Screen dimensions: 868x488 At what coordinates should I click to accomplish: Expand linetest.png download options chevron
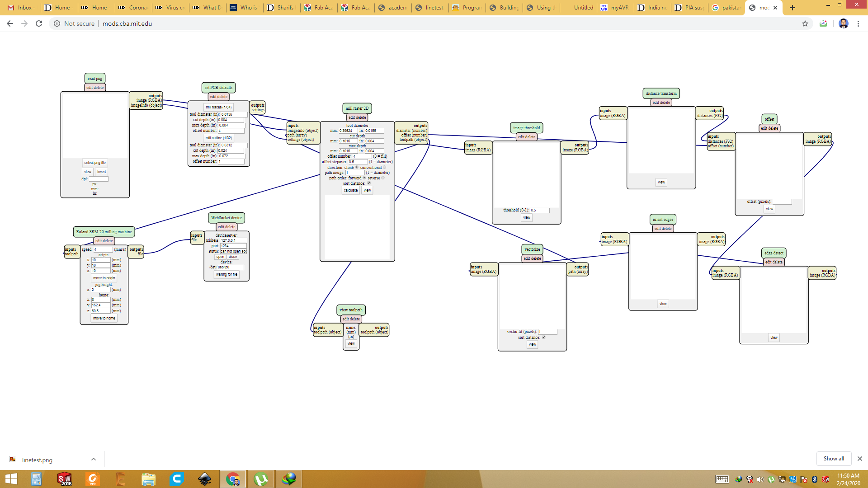point(94,459)
